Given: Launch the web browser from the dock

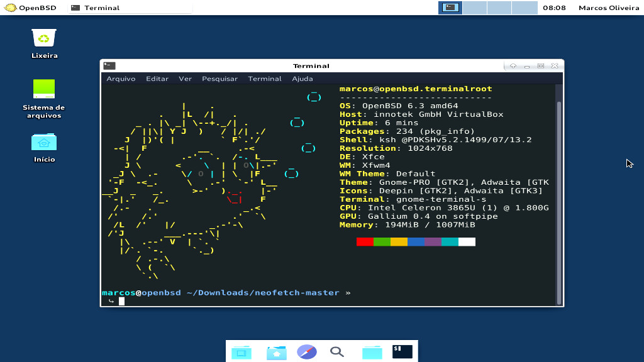Looking at the screenshot, I should point(306,352).
